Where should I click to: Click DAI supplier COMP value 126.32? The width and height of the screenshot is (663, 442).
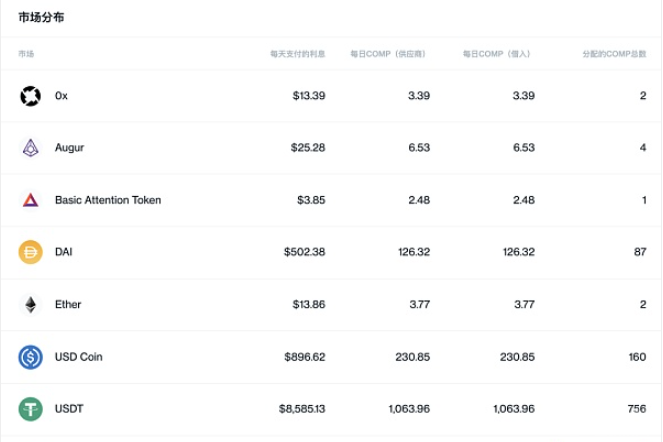click(414, 252)
